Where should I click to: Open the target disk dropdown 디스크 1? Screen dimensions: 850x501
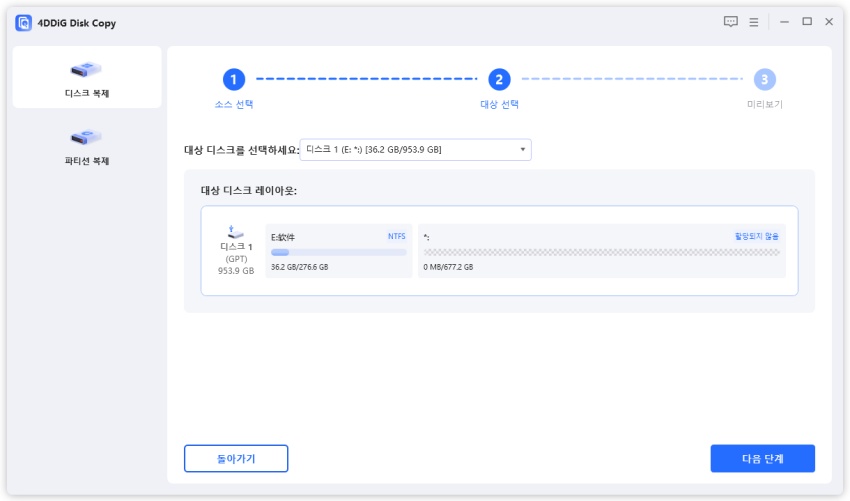click(415, 150)
